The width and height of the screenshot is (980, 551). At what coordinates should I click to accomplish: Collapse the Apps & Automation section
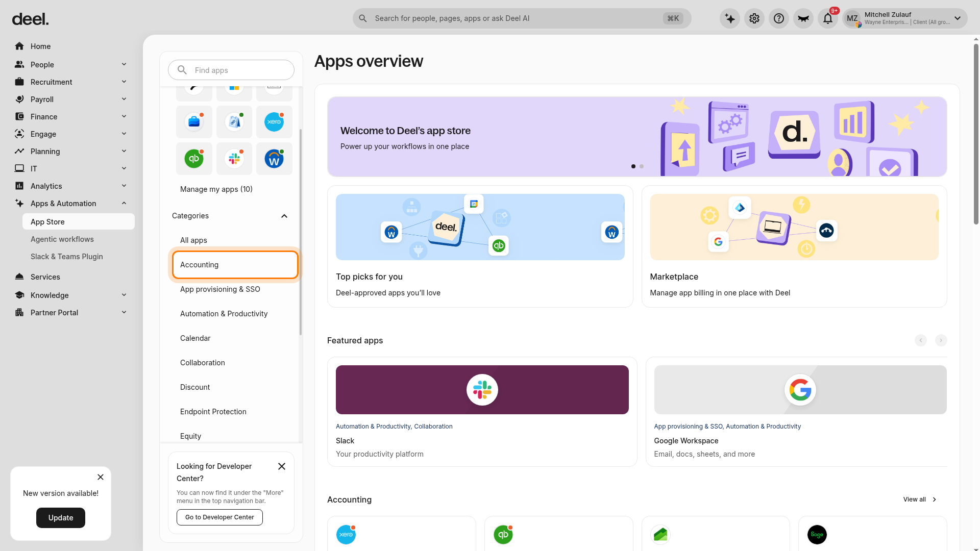click(124, 203)
